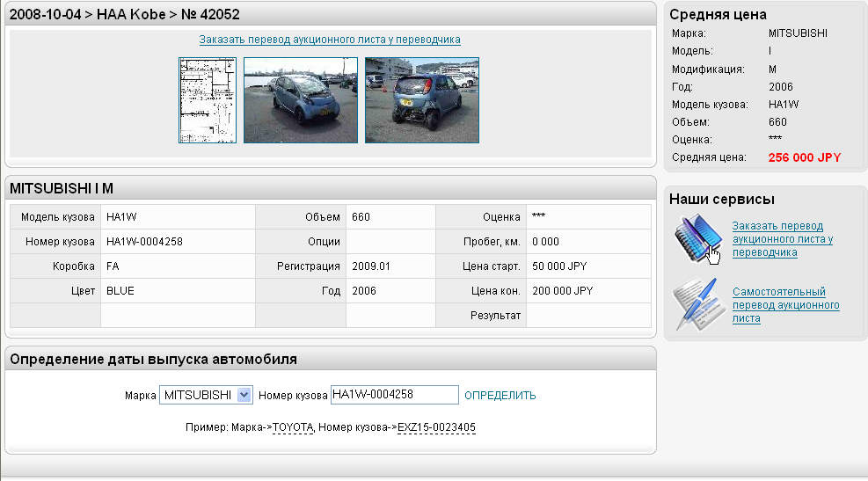Open sidebar link 'Заказать перевод аукционного листа у переводчика'
The image size is (868, 481).
tap(782, 239)
